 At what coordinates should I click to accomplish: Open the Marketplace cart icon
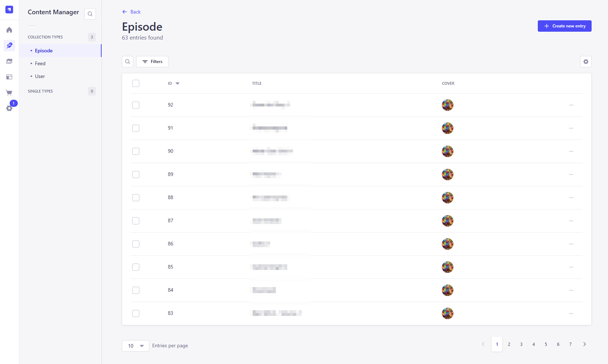[9, 93]
